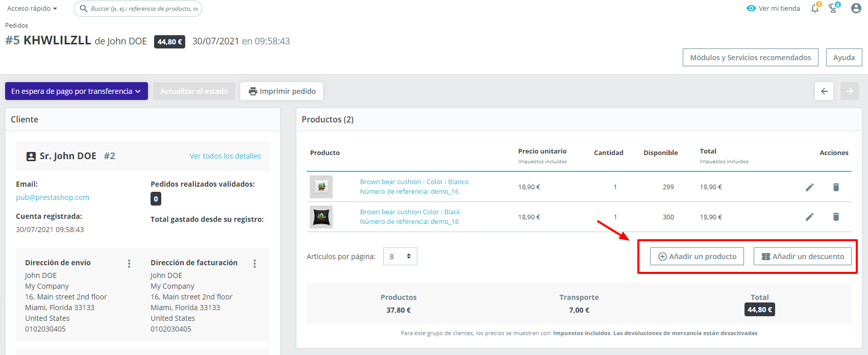
Task: Edit the Brown bear cushion Black row
Action: click(x=810, y=217)
